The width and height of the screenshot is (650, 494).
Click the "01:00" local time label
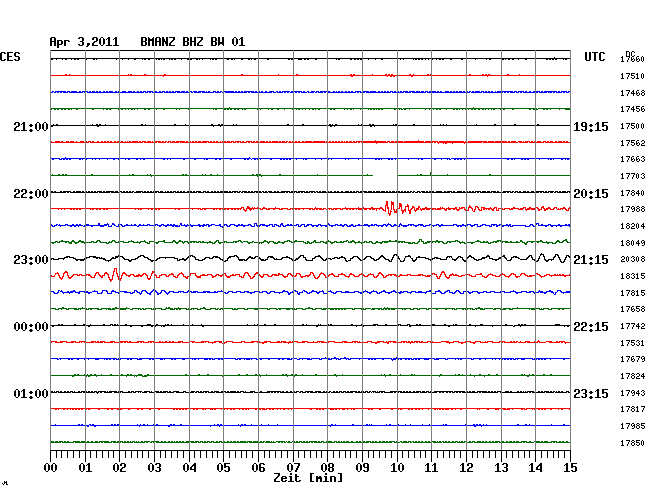tap(31, 393)
